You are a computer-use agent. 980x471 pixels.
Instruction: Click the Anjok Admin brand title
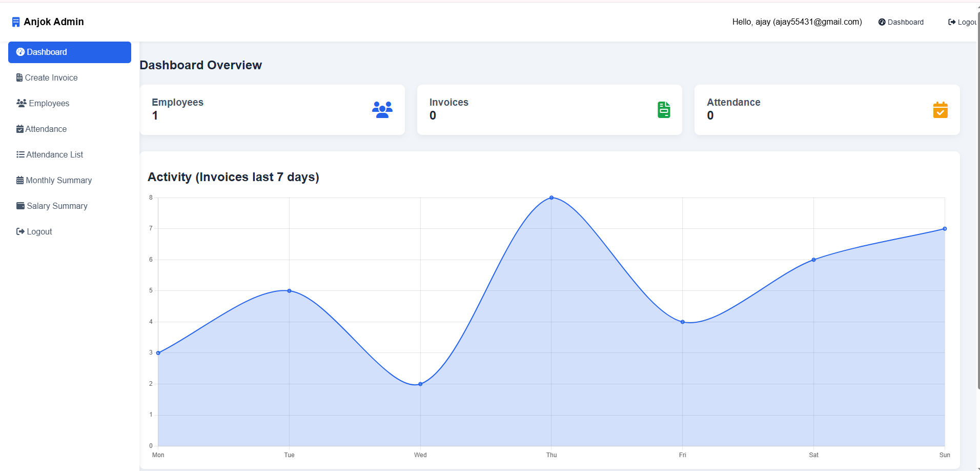[x=54, y=22]
